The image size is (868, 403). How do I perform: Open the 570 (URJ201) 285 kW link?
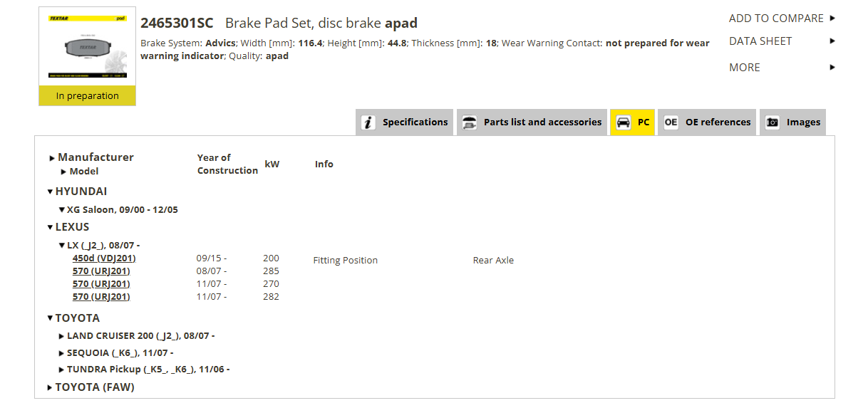pyautogui.click(x=101, y=271)
